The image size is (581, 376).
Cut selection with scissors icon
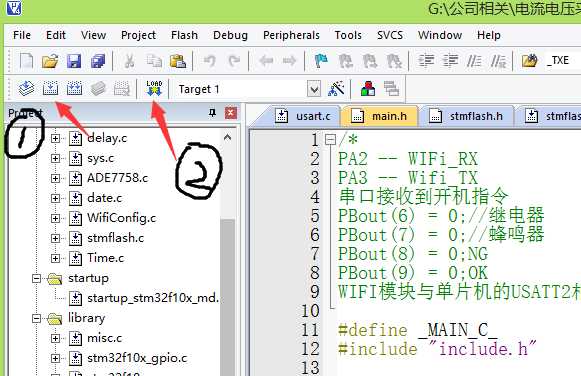coord(129,61)
